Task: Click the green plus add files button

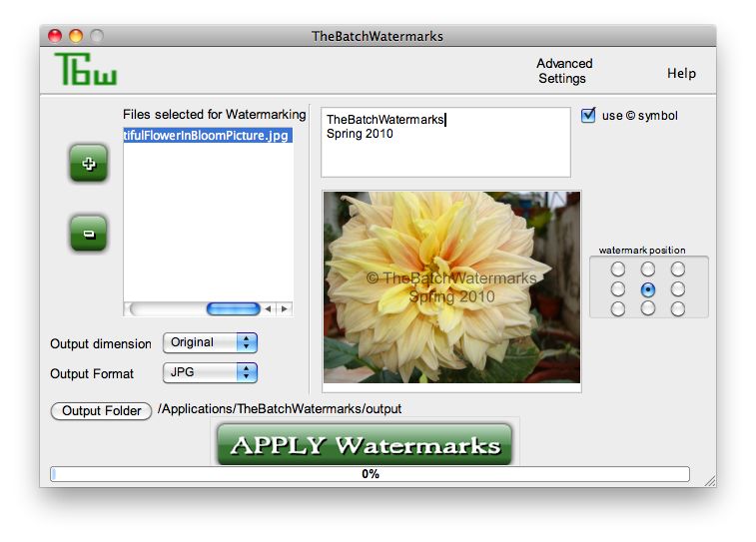Action: click(x=88, y=164)
